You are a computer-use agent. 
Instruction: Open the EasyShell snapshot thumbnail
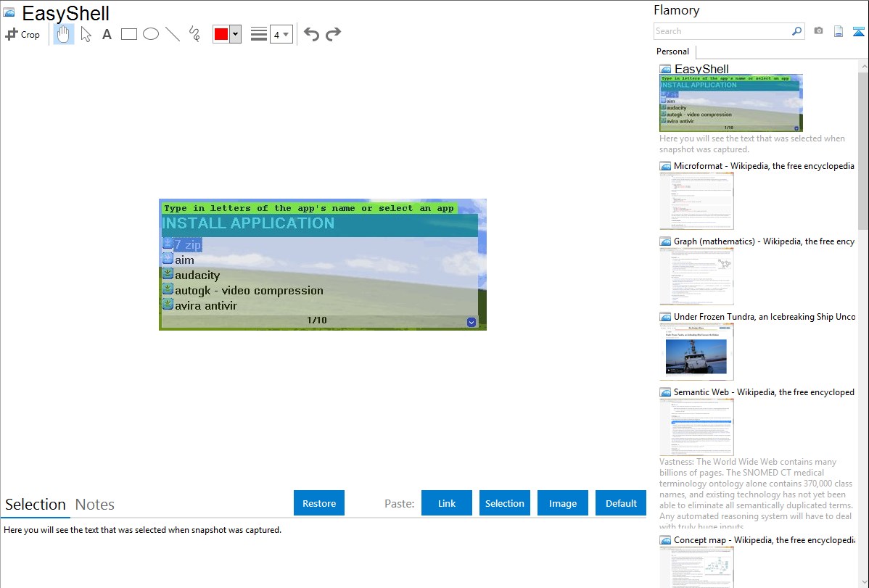click(731, 103)
